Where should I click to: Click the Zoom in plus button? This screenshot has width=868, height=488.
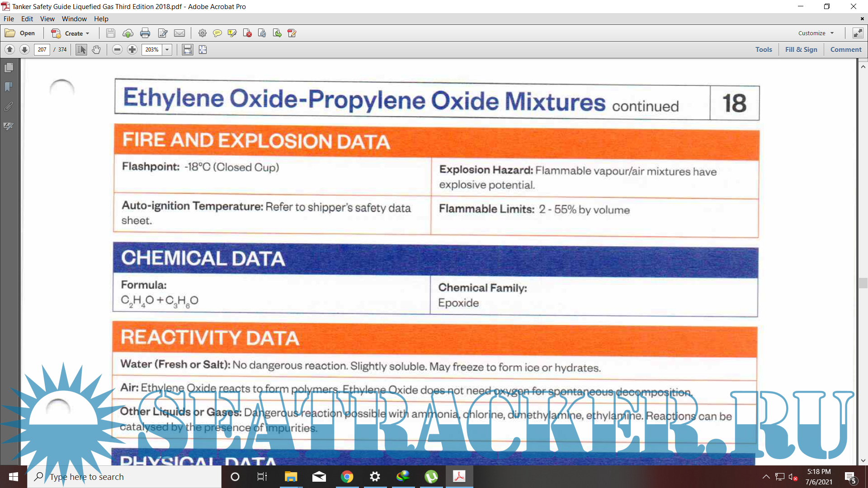(132, 50)
